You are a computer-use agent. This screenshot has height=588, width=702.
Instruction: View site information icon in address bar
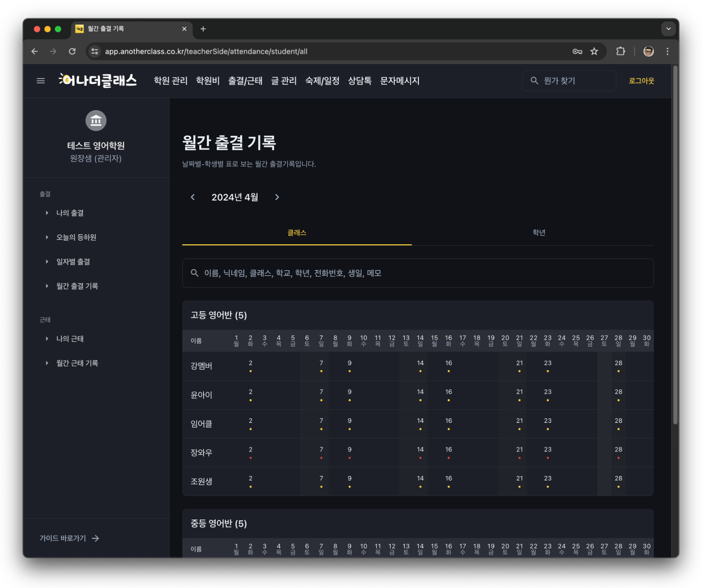click(x=95, y=51)
